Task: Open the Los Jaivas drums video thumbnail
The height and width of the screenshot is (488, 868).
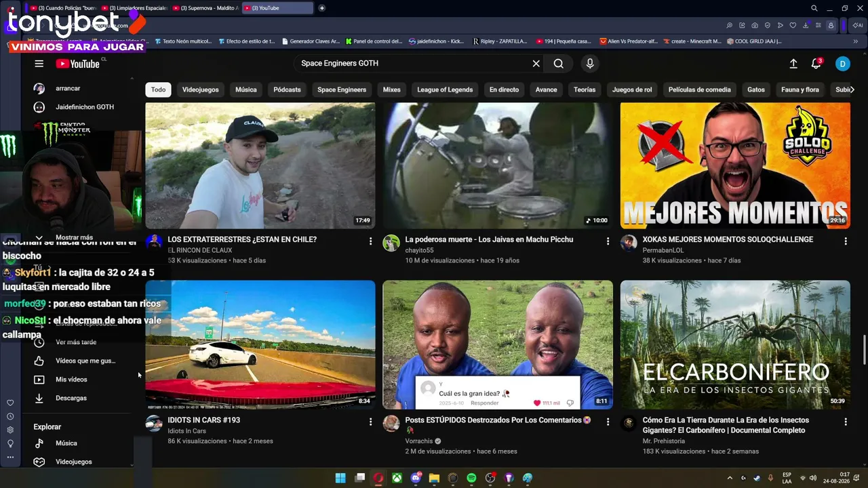Action: (498, 165)
